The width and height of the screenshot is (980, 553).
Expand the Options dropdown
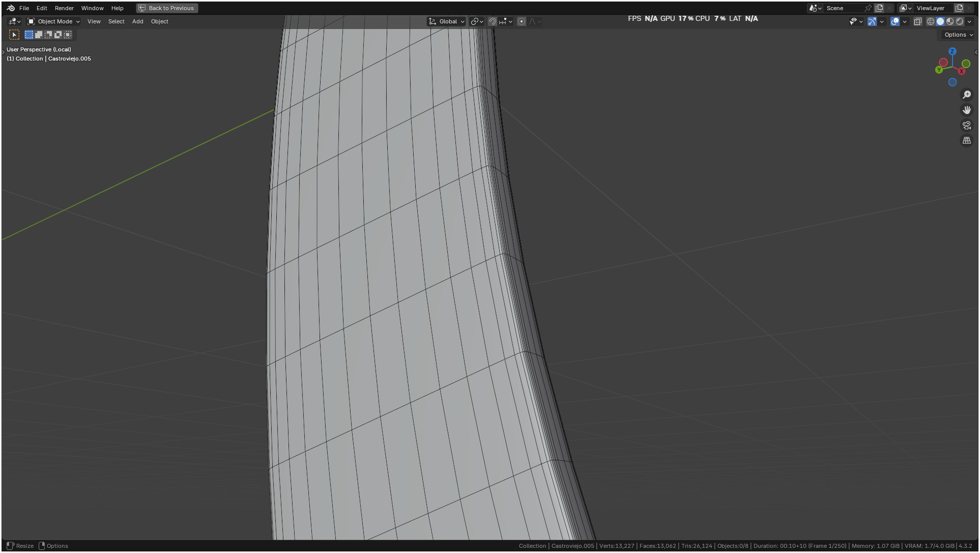(x=958, y=35)
